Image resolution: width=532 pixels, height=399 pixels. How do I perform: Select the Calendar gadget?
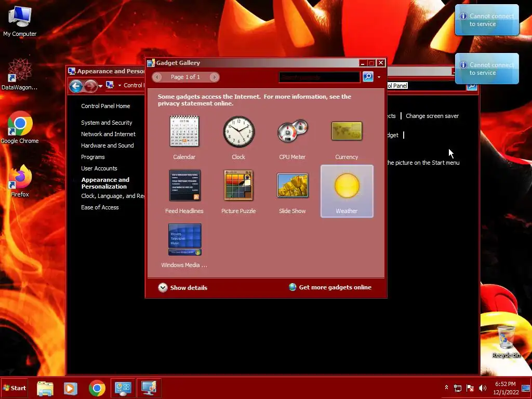tap(184, 137)
